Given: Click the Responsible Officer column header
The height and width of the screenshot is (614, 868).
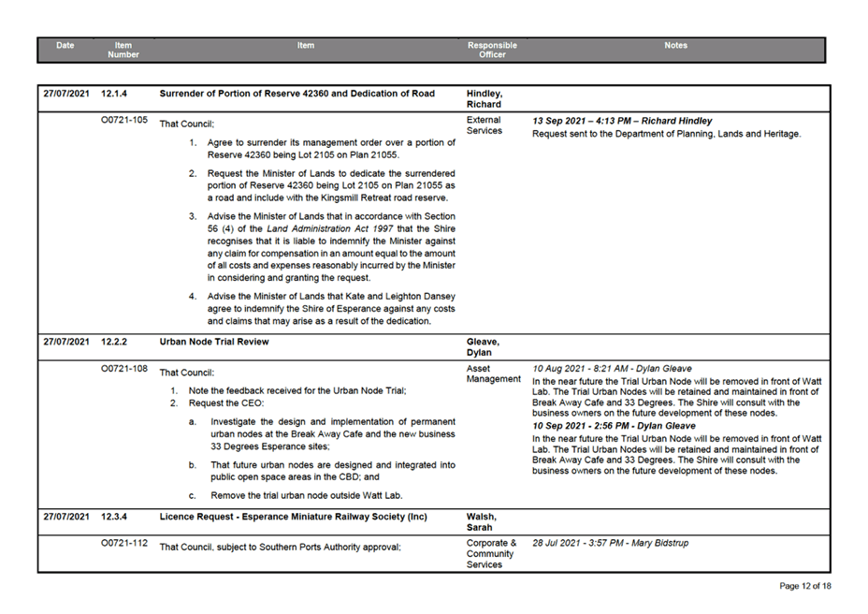Looking at the screenshot, I should (x=492, y=49).
